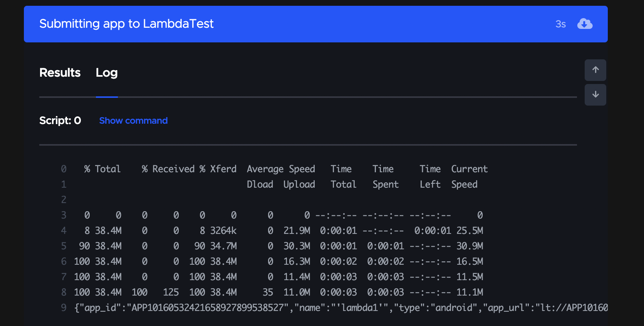Click log line 6 showing 16.5M speed
Viewport: 644px width, 326px height.
point(272,261)
